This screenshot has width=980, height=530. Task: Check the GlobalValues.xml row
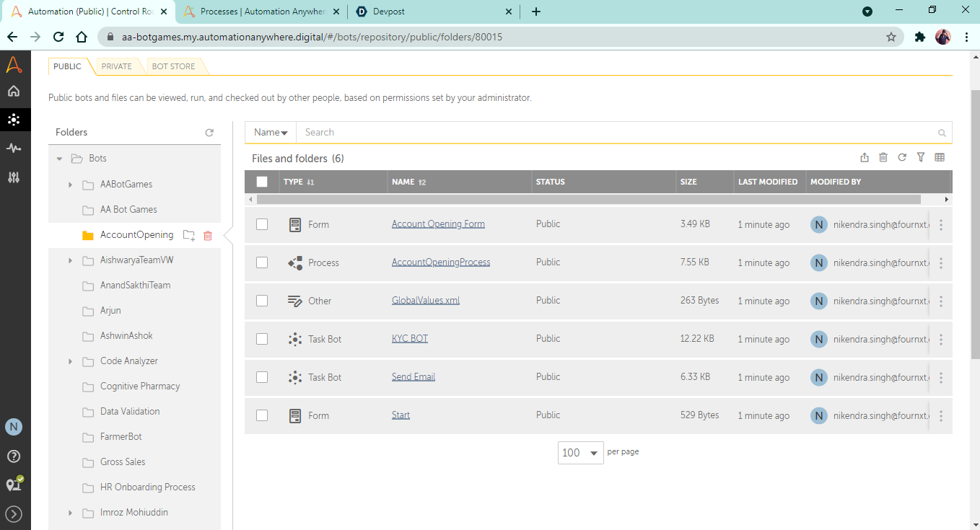(262, 301)
